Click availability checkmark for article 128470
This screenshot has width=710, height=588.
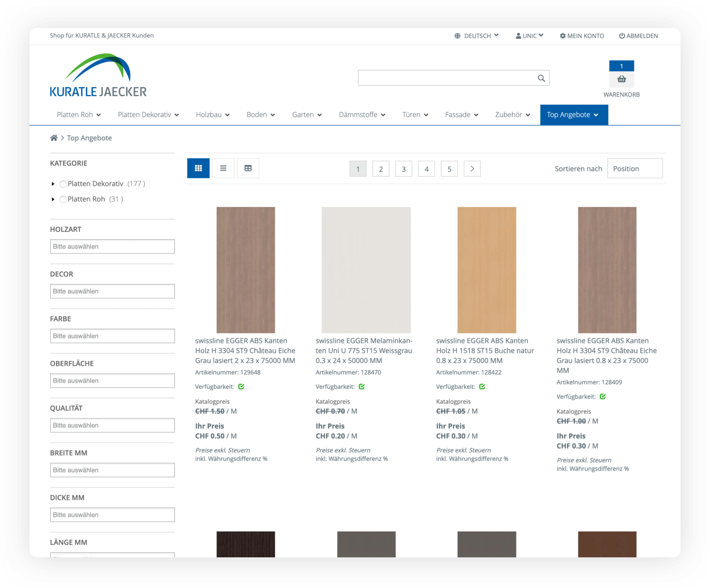[362, 386]
